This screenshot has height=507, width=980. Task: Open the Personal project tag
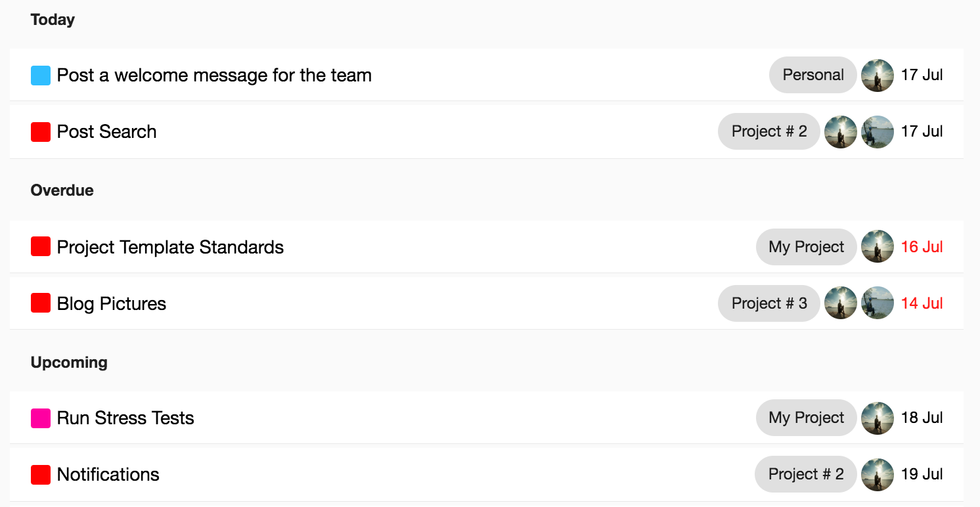click(813, 76)
